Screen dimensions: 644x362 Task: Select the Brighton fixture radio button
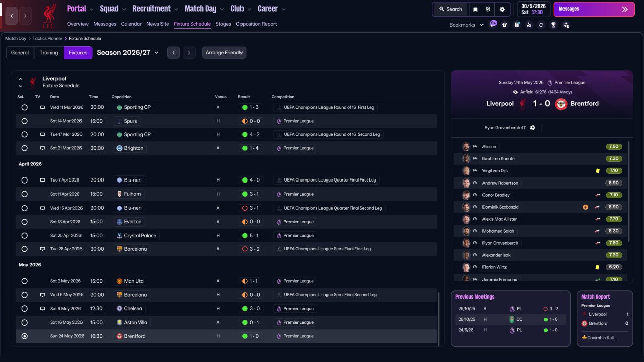pos(24,148)
